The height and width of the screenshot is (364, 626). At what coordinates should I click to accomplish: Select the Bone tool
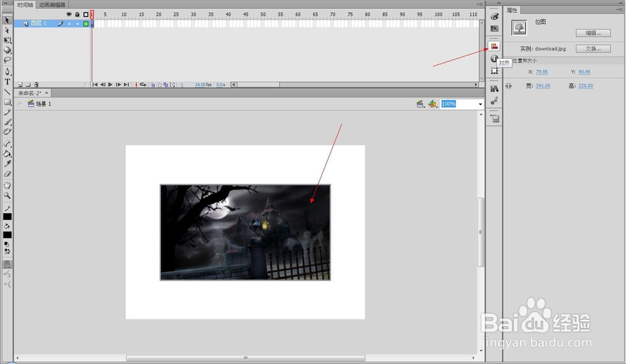[7, 143]
